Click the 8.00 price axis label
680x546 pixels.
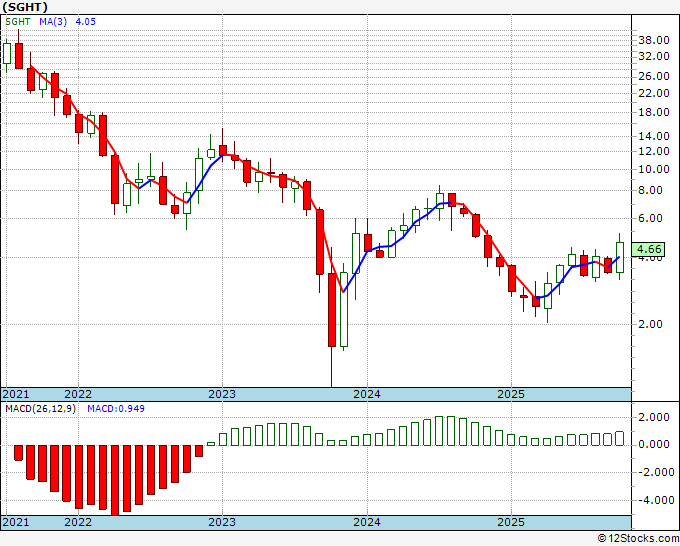coord(650,190)
